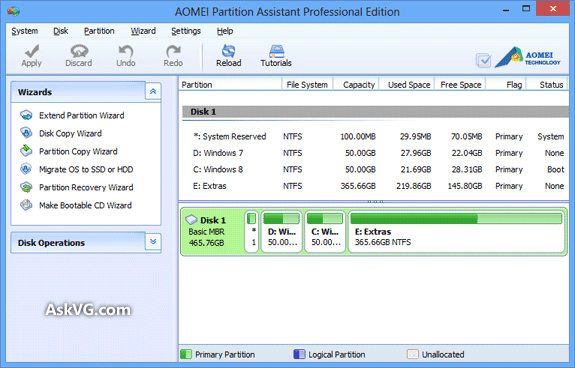575x368 pixels.
Task: Open the Wizard menu
Action: coord(143,31)
